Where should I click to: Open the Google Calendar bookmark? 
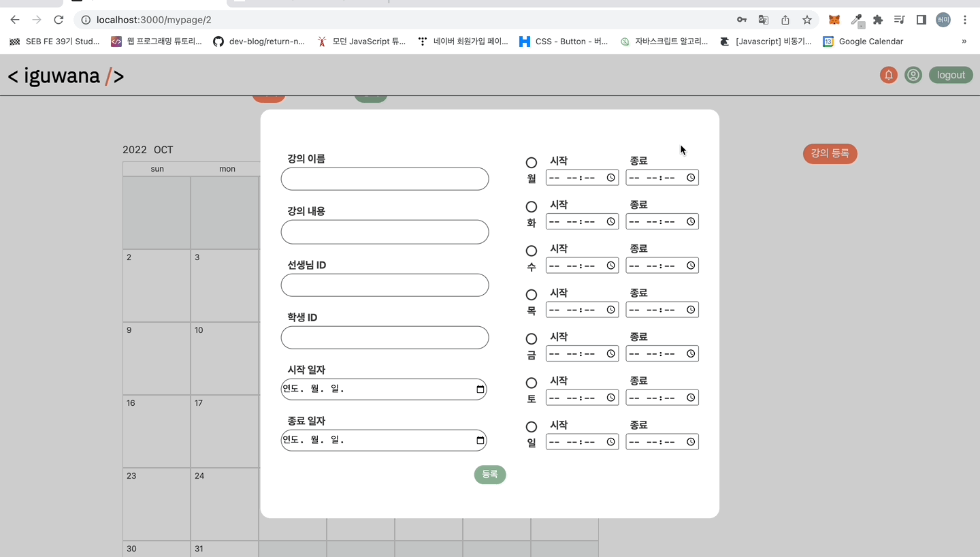(x=863, y=42)
